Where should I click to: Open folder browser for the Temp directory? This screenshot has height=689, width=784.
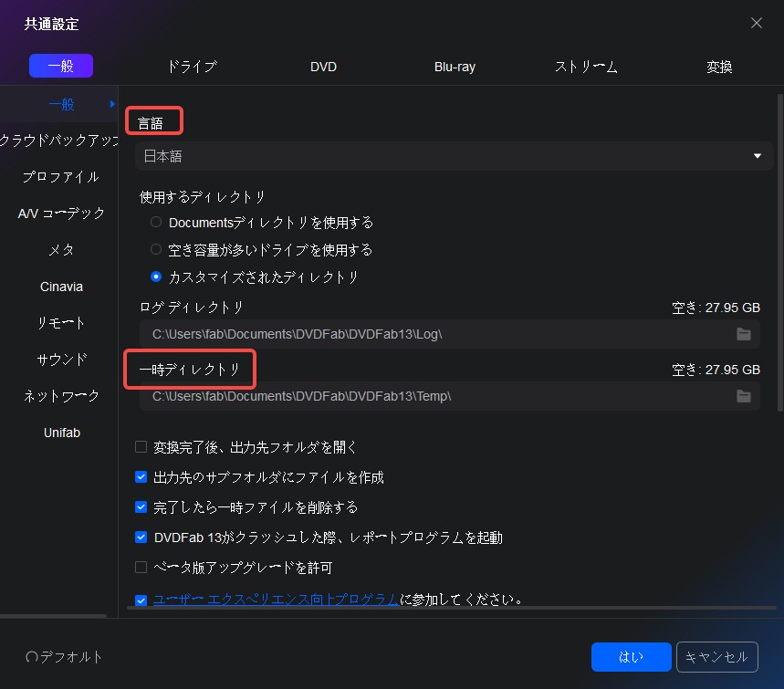744,396
